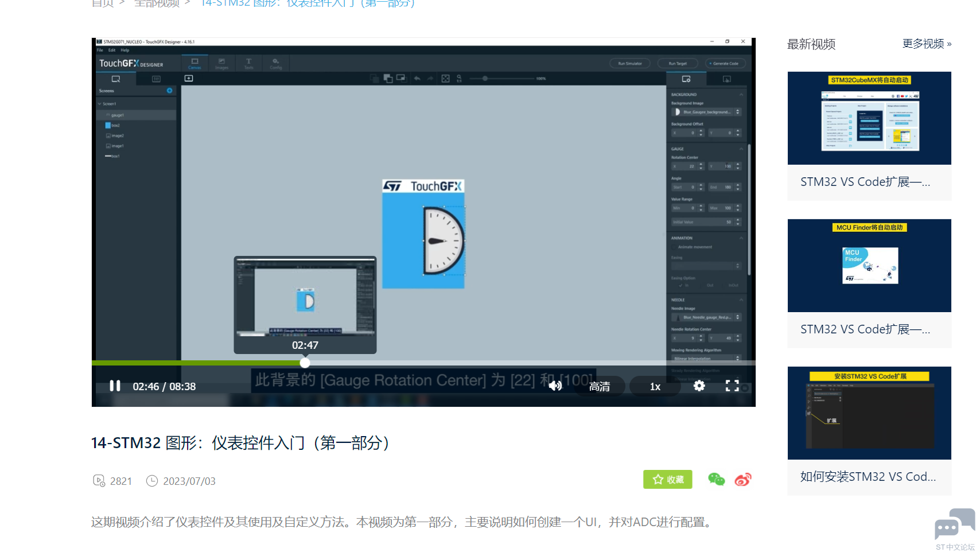This screenshot has height=556, width=980.
Task: Click the clock icon beside 2023/07/03
Action: pos(151,480)
